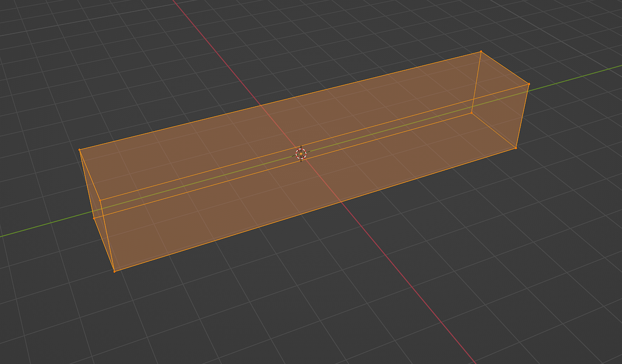
Task: Select the inner vertex at the right end
Action: (x=472, y=112)
